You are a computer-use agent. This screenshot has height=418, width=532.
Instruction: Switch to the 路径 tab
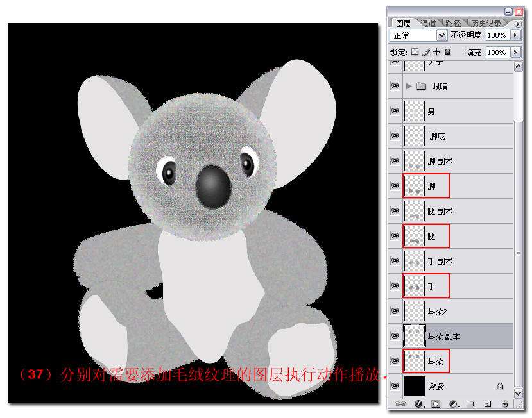point(453,23)
